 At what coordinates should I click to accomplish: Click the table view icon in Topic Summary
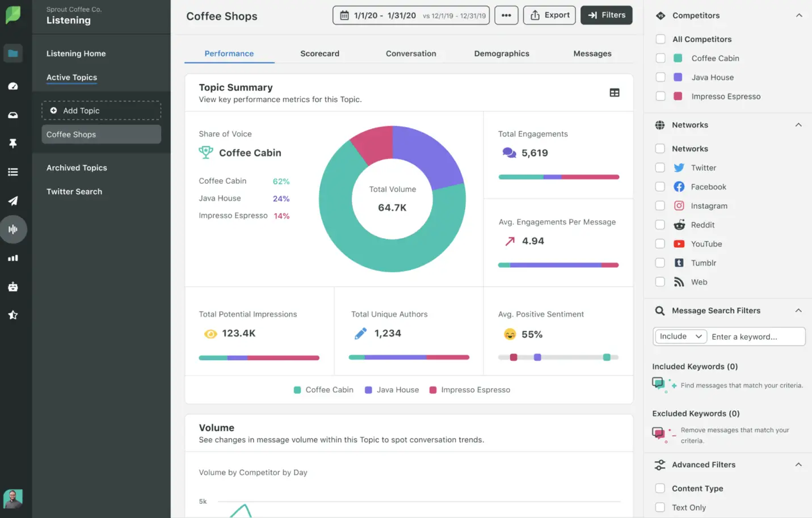click(615, 92)
